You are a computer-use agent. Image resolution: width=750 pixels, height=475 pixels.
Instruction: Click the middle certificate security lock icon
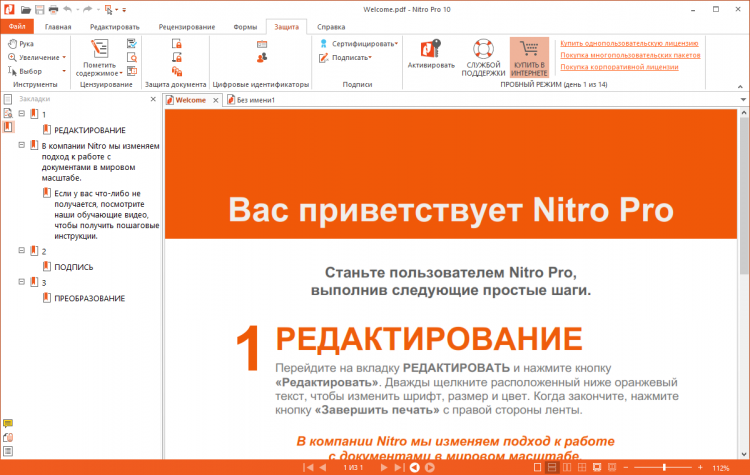[x=176, y=57]
